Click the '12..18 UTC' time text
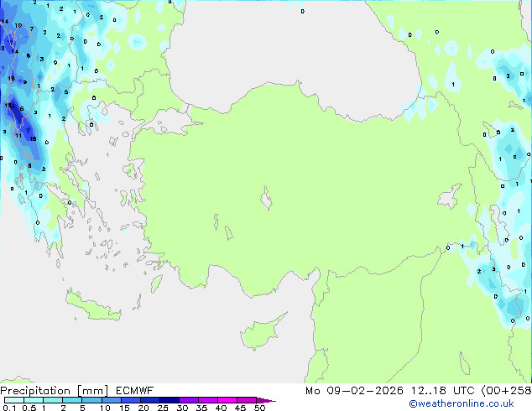532x411 pixels. click(x=442, y=391)
